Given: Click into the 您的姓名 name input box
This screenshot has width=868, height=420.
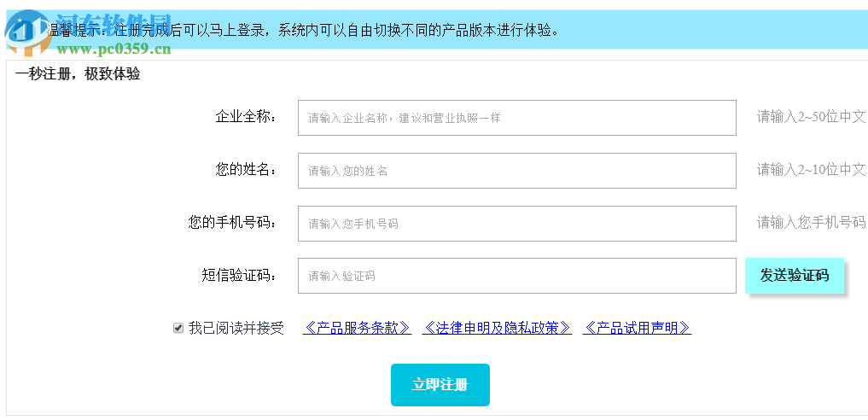Looking at the screenshot, I should click(516, 171).
